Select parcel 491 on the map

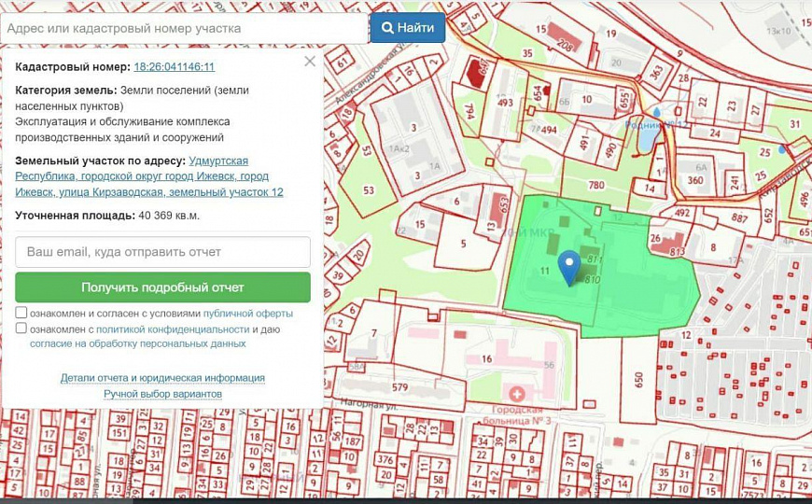coord(584,143)
